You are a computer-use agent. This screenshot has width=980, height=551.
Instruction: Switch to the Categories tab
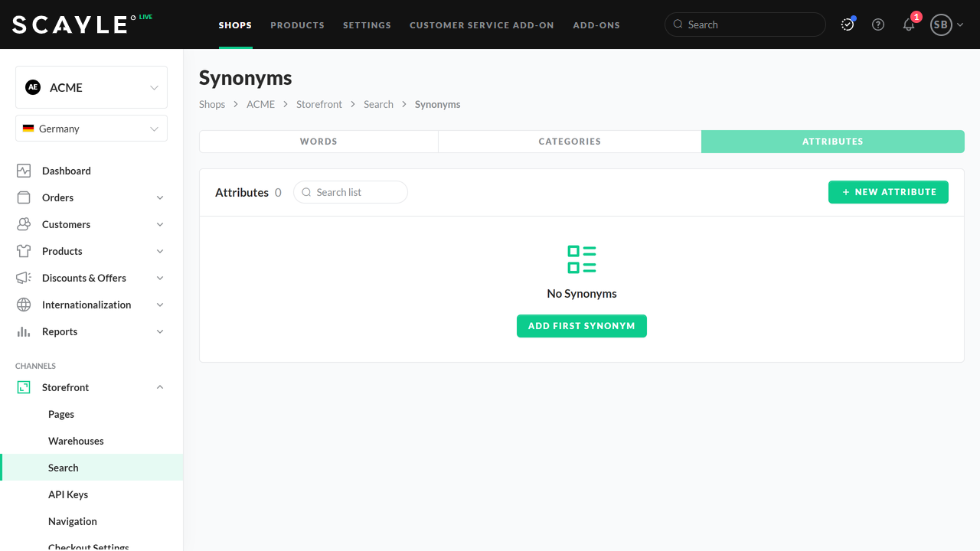[x=570, y=142]
